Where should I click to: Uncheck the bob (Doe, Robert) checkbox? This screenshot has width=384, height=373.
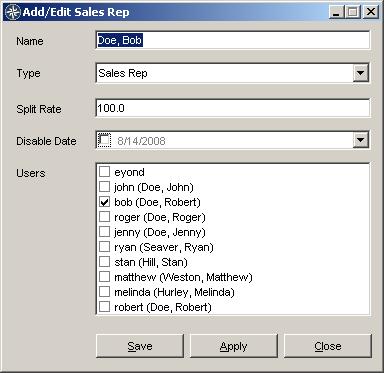tap(104, 202)
